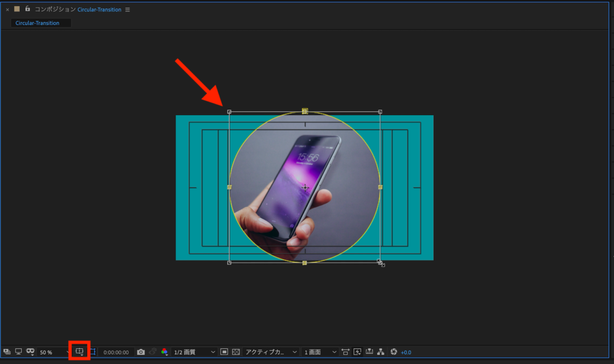This screenshot has height=364, width=614.
Task: Toggle the region of interest button
Action: pos(224,352)
